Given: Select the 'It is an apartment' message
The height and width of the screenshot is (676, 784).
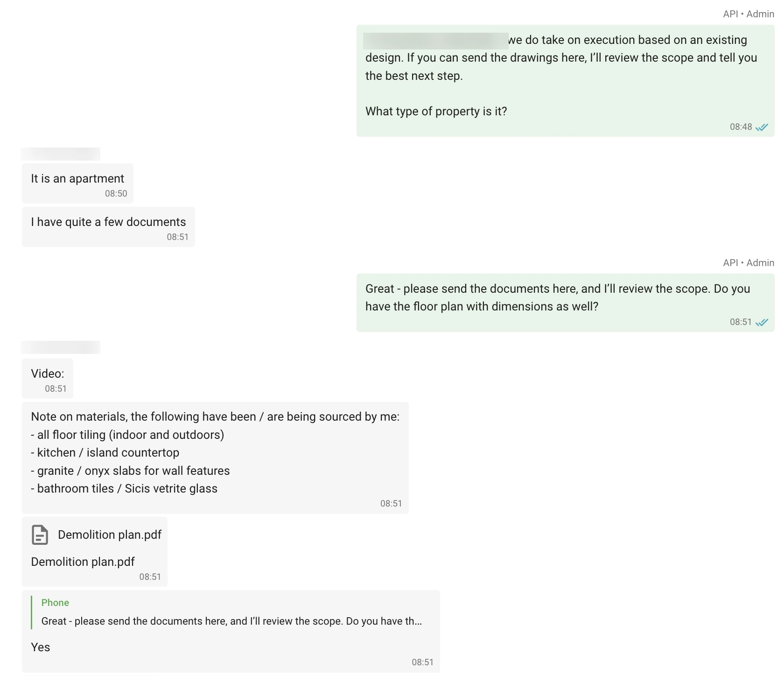Looking at the screenshot, I should click(77, 183).
